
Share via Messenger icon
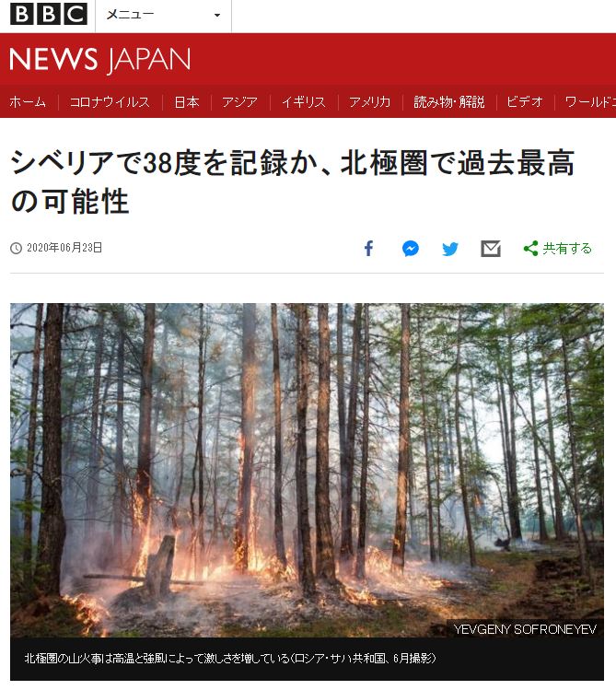[411, 249]
